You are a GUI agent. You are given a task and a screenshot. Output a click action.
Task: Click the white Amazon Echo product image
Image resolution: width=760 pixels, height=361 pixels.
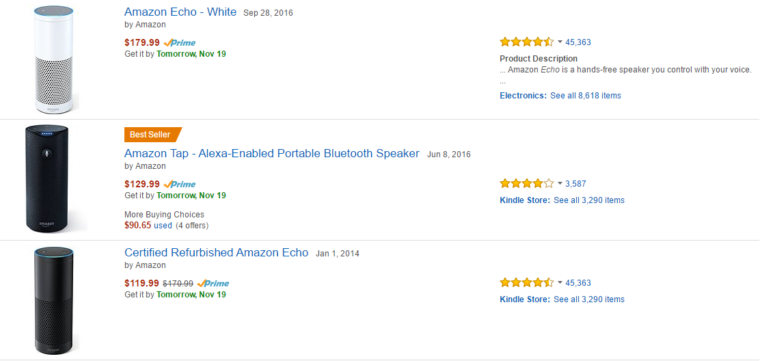pos(54,60)
